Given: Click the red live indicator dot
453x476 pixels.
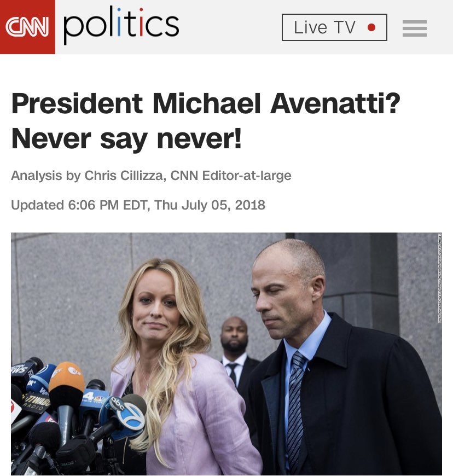Looking at the screenshot, I should [371, 27].
